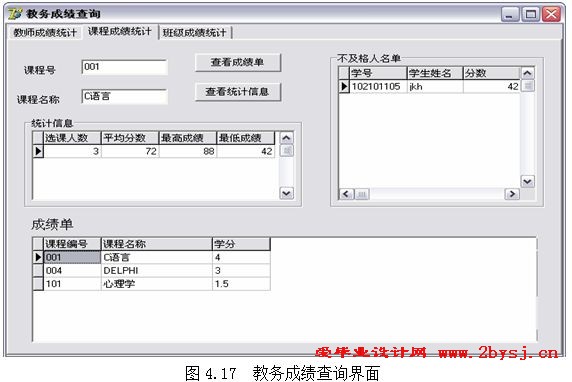Switch to the 课程成绩统计 tab
This screenshot has height=382, width=572.
tap(120, 31)
